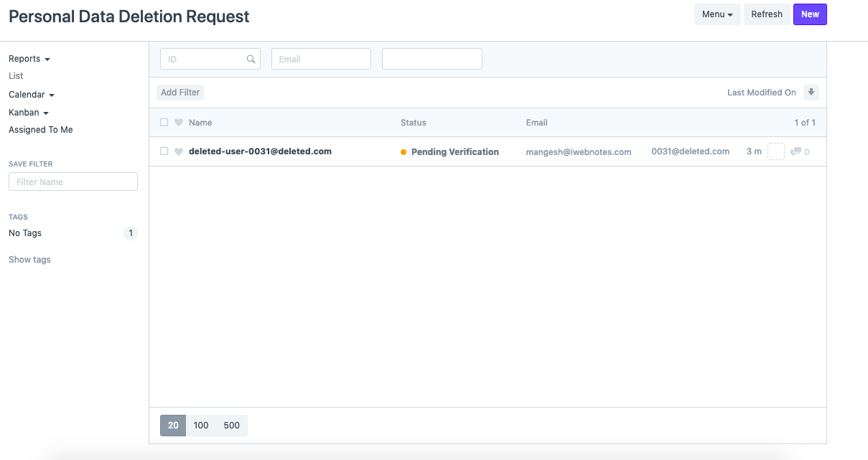Screen dimensions: 868x460
Task: Switch page size to 100 records
Action: [x=201, y=425]
